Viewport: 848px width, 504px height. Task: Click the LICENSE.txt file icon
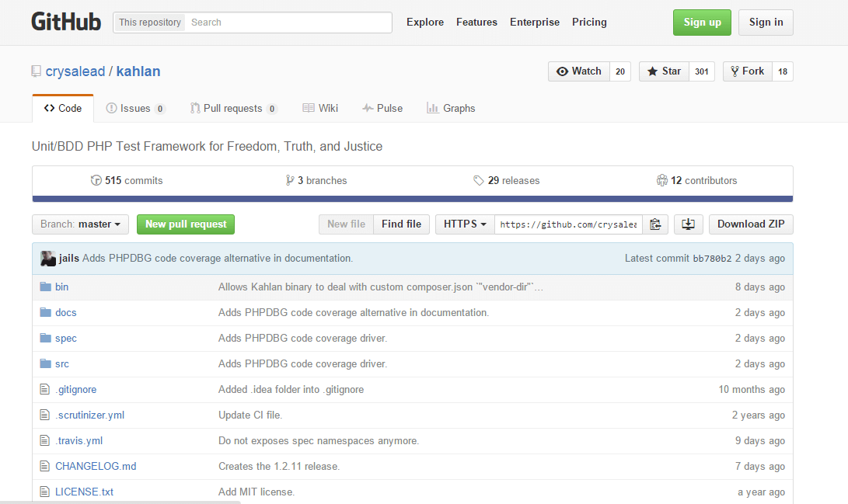[45, 492]
